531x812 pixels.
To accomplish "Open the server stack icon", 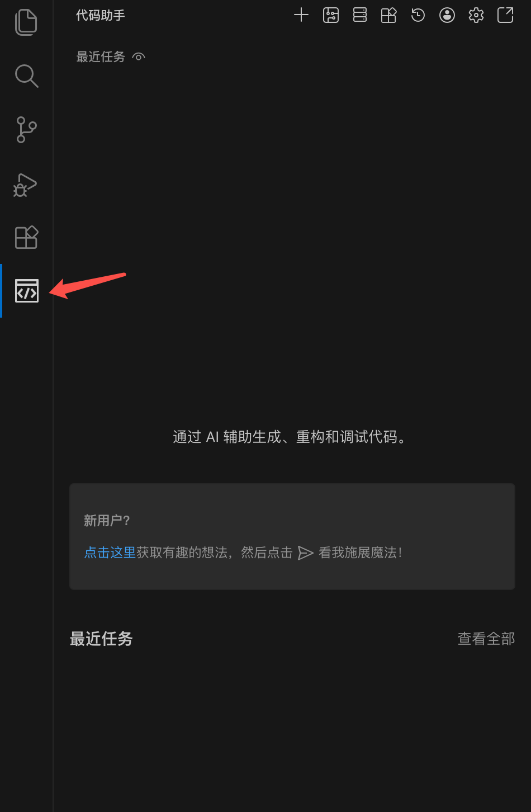I will click(x=360, y=15).
